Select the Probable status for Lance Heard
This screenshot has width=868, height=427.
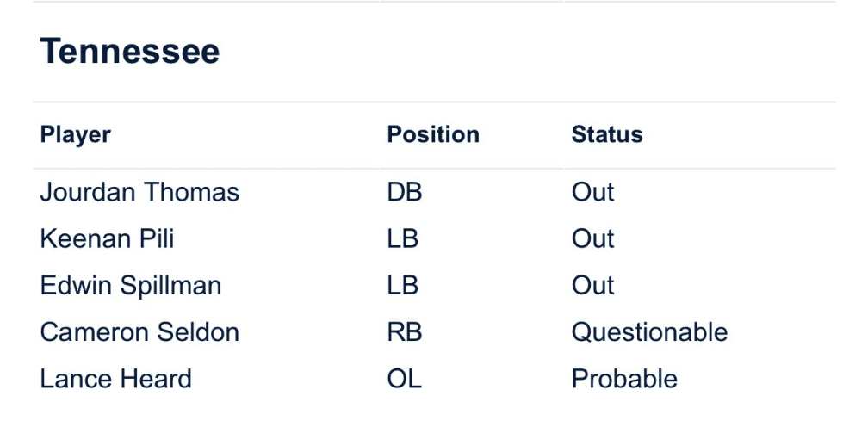point(623,379)
